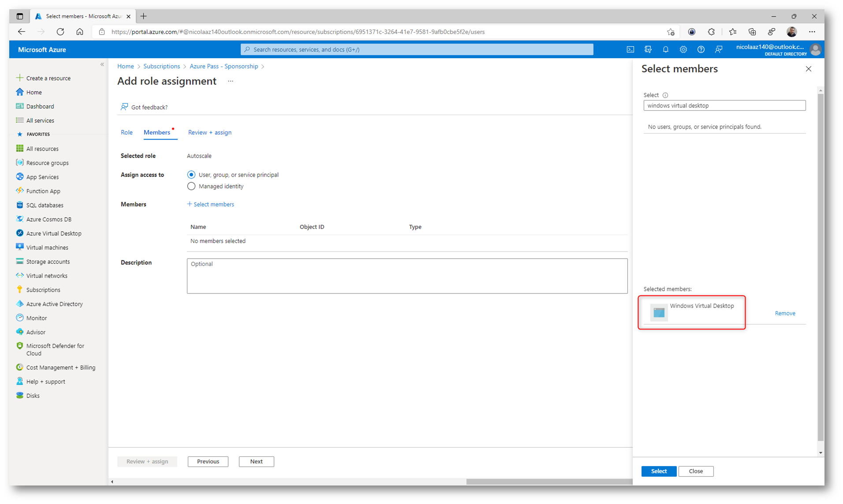
Task: Collapse the left navigation sidebar
Action: (x=102, y=64)
